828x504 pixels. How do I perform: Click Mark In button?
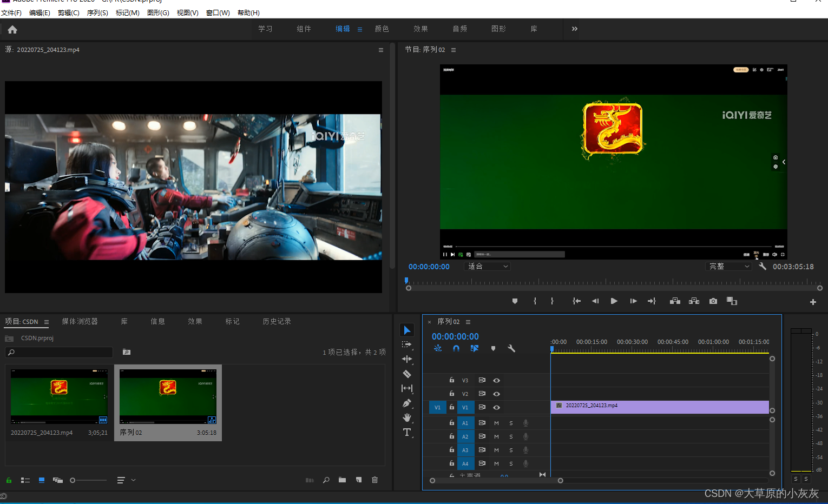click(x=535, y=301)
